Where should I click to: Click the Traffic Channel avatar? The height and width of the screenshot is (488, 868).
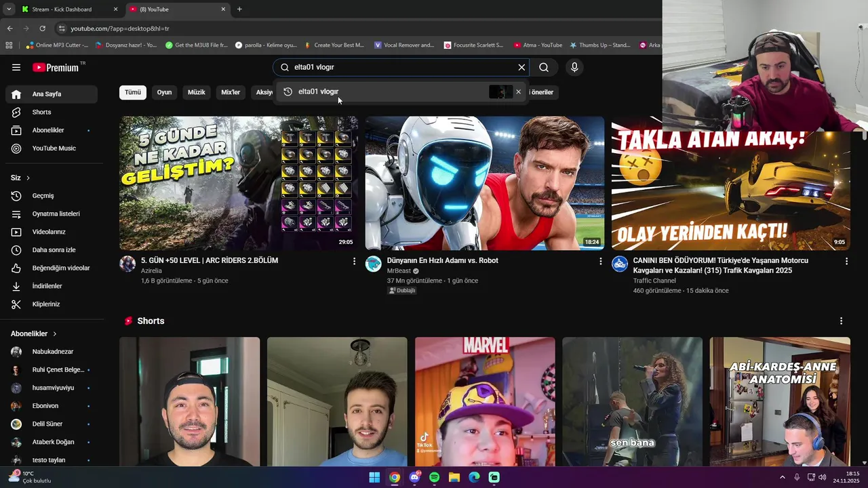pyautogui.click(x=620, y=264)
